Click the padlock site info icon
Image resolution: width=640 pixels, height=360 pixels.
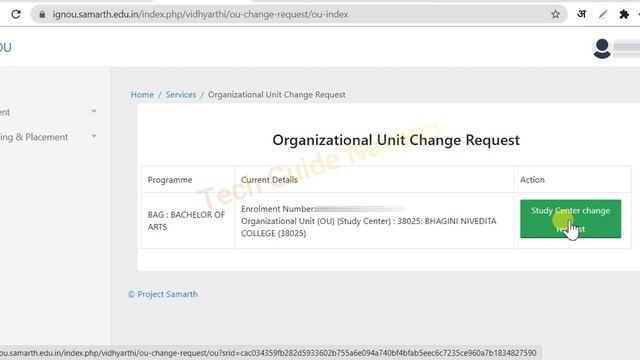(x=42, y=14)
